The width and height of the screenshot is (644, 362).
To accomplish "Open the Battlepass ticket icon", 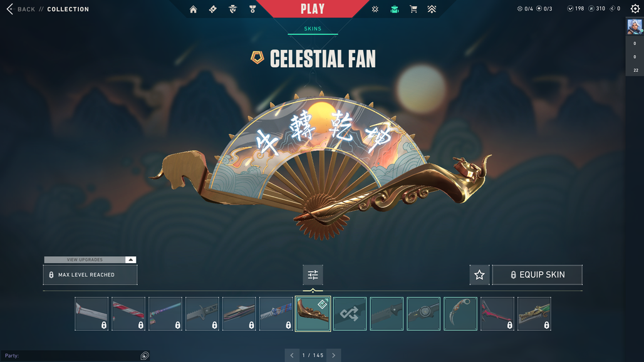I will point(213,9).
